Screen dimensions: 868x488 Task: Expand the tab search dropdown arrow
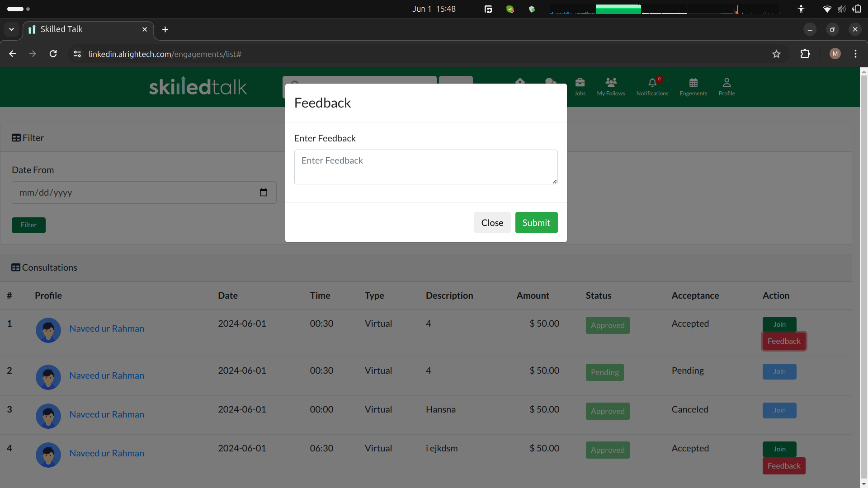(11, 29)
